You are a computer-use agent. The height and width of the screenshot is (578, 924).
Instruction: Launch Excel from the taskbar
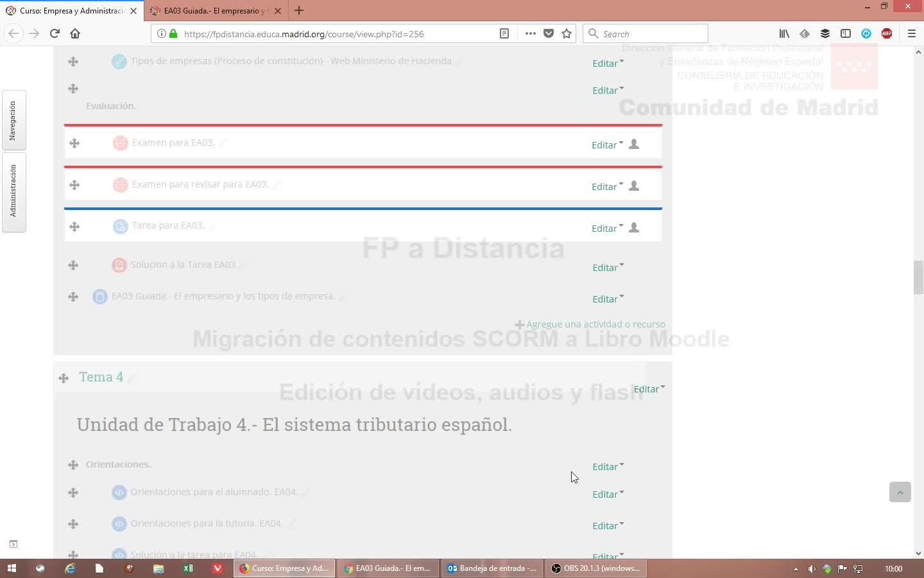(188, 568)
